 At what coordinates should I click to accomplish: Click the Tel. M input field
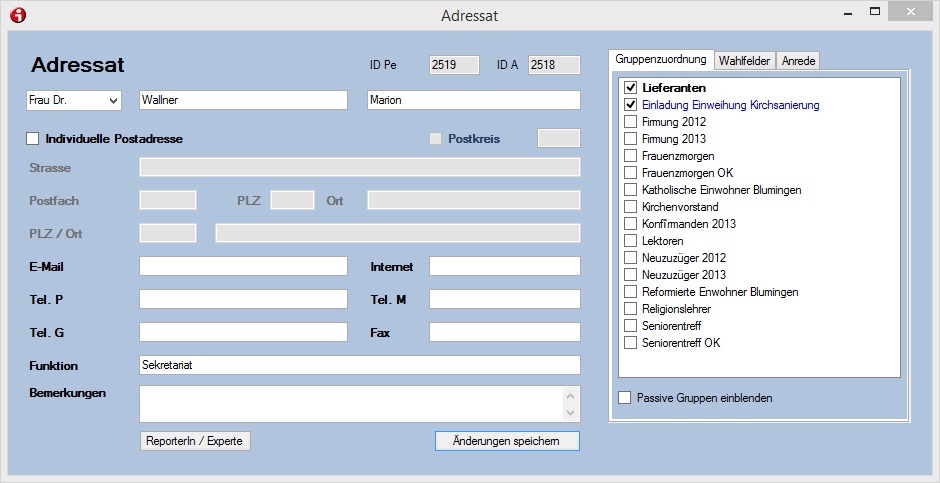504,300
